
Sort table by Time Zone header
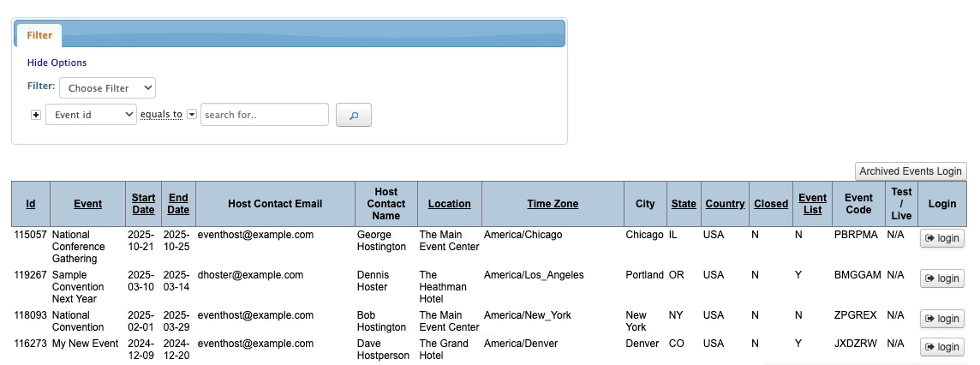click(553, 204)
